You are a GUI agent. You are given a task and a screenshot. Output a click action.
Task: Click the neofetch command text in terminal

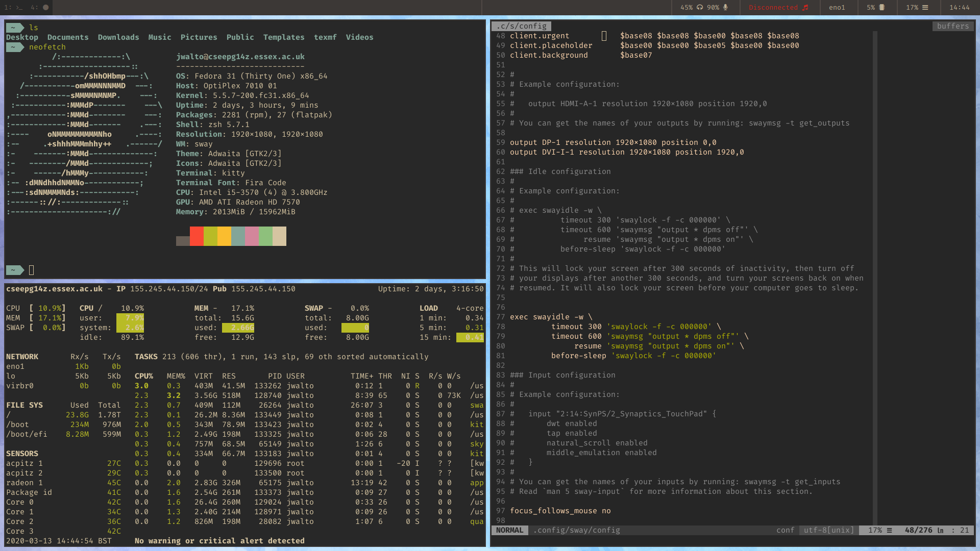tap(47, 47)
